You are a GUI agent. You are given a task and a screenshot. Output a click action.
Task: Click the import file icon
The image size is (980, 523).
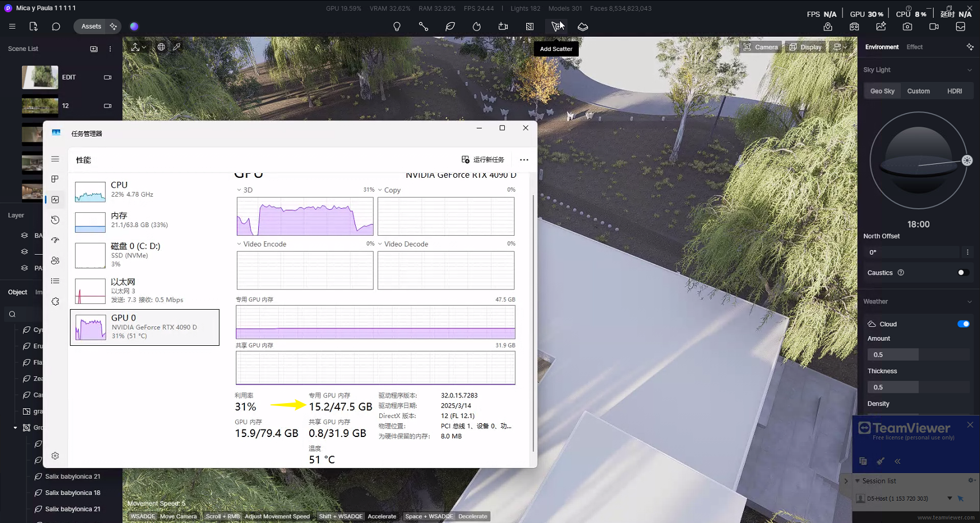point(33,26)
